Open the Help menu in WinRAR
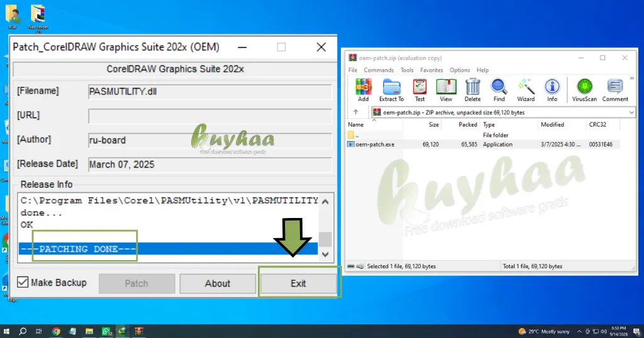The height and width of the screenshot is (338, 644). tap(482, 70)
